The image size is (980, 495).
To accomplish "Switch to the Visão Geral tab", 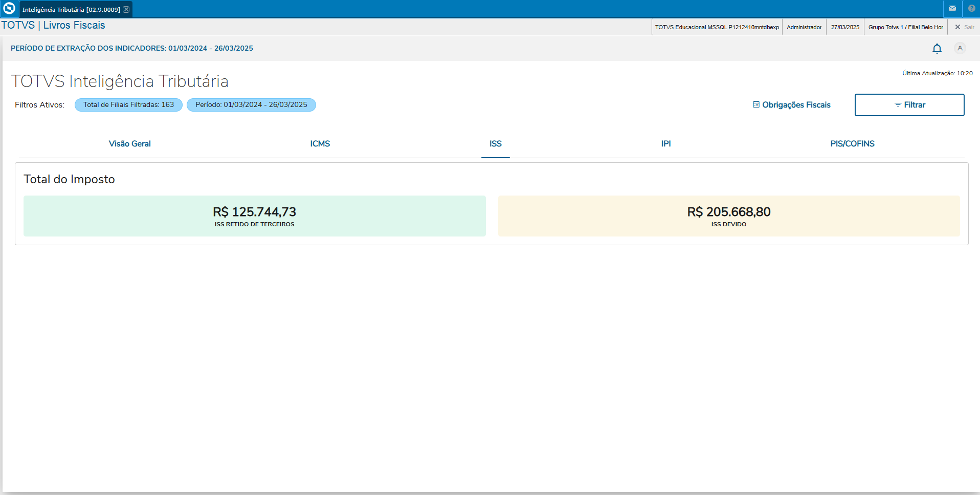I will pos(130,144).
